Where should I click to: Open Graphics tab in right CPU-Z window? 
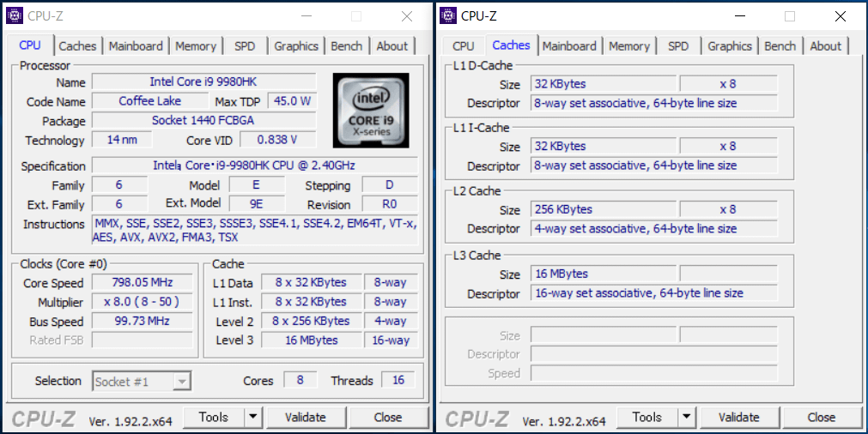(730, 46)
